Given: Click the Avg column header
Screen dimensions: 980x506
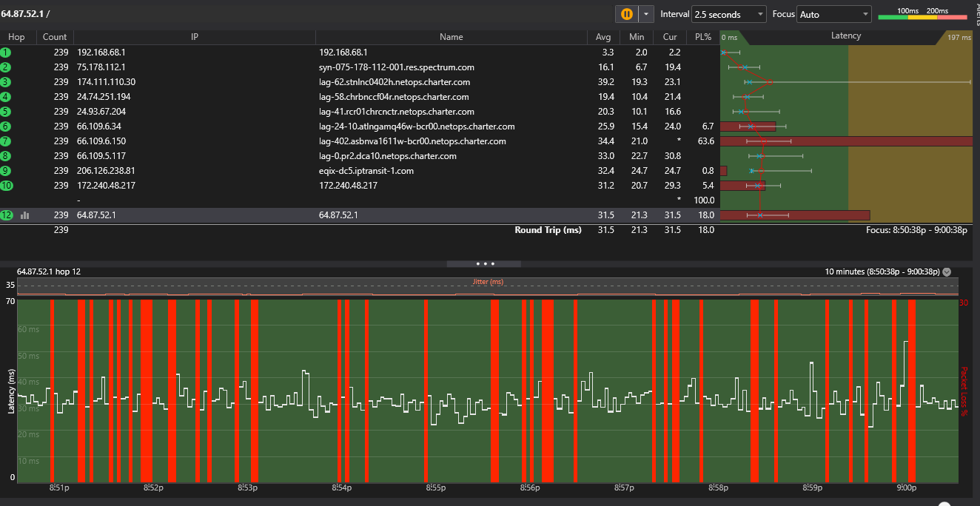Looking at the screenshot, I should pos(604,37).
